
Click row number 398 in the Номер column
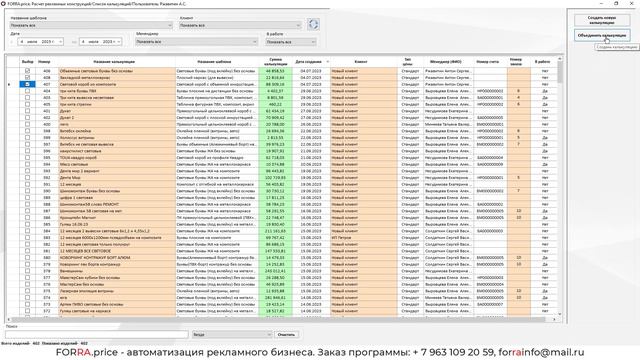47,131
